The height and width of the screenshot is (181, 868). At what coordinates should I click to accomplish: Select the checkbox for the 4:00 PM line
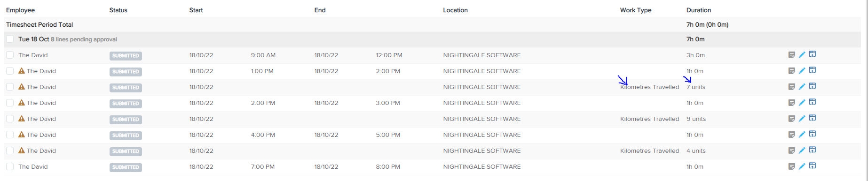coord(10,135)
